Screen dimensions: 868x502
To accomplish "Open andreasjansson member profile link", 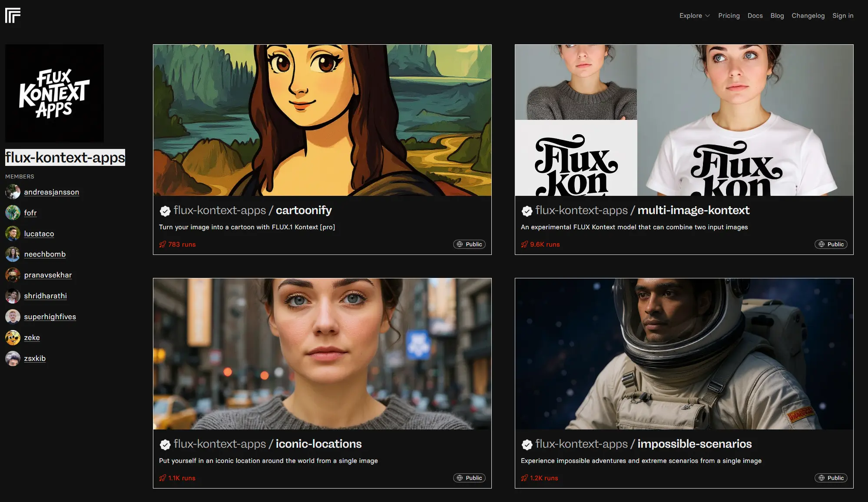I will 51,192.
